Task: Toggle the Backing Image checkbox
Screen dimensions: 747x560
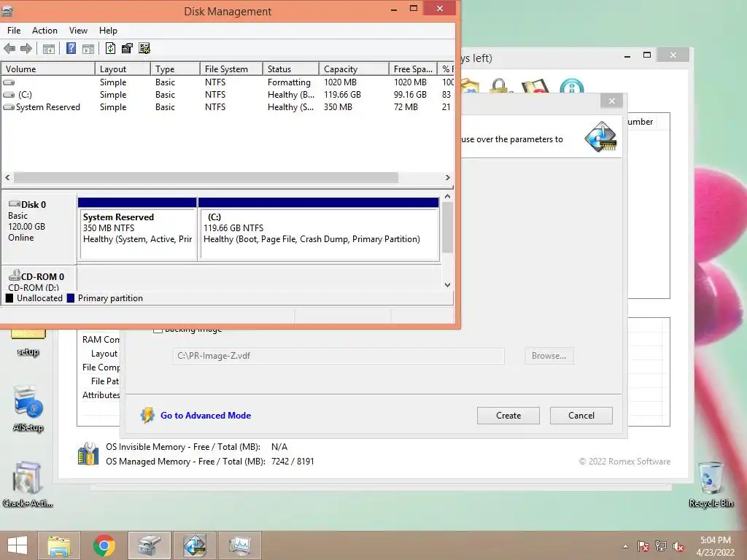Action: (158, 329)
